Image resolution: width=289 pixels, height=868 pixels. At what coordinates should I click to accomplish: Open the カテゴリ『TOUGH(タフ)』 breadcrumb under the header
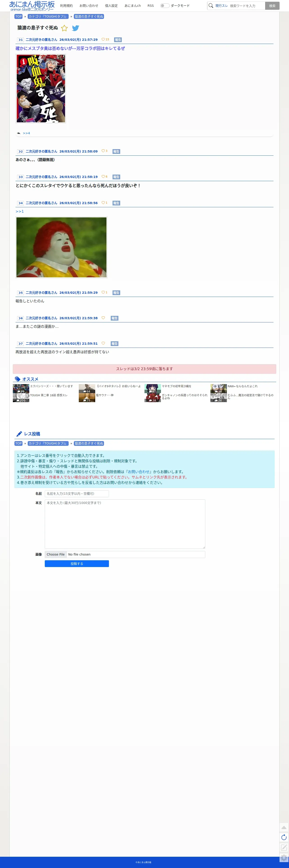click(x=48, y=16)
